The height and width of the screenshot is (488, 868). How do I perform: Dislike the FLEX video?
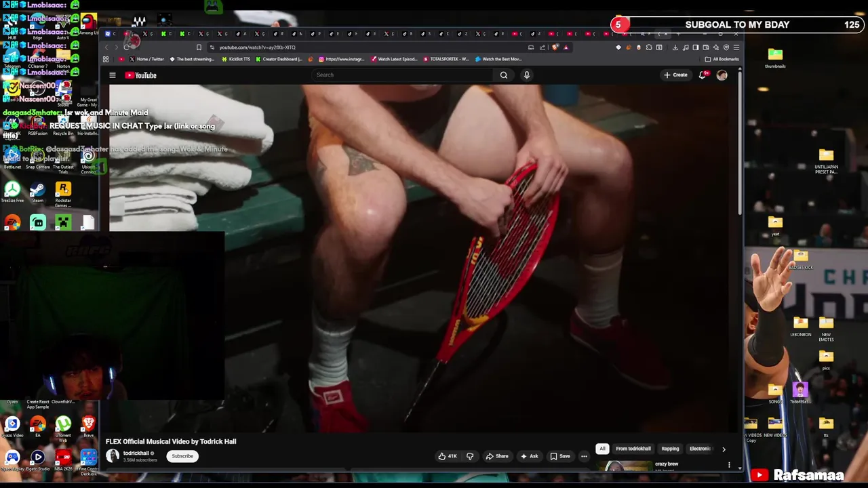tap(470, 456)
